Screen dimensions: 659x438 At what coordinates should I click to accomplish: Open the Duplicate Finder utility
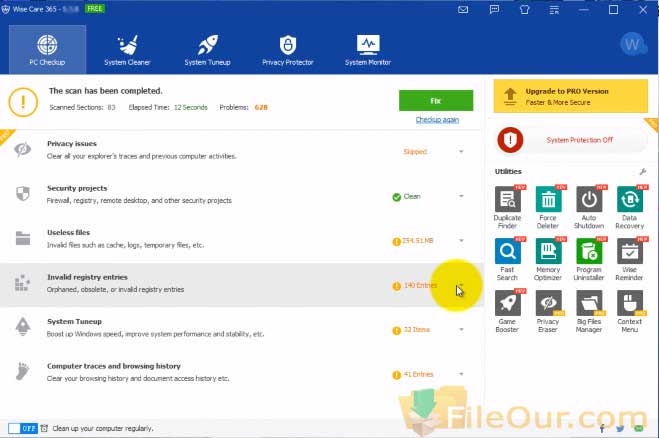click(507, 207)
